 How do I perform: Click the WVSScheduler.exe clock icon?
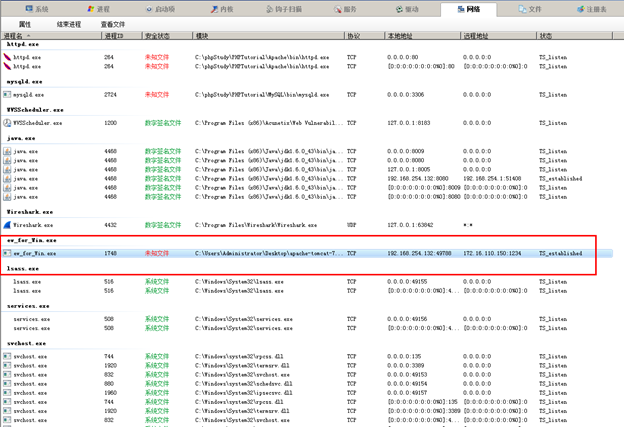pos(7,123)
